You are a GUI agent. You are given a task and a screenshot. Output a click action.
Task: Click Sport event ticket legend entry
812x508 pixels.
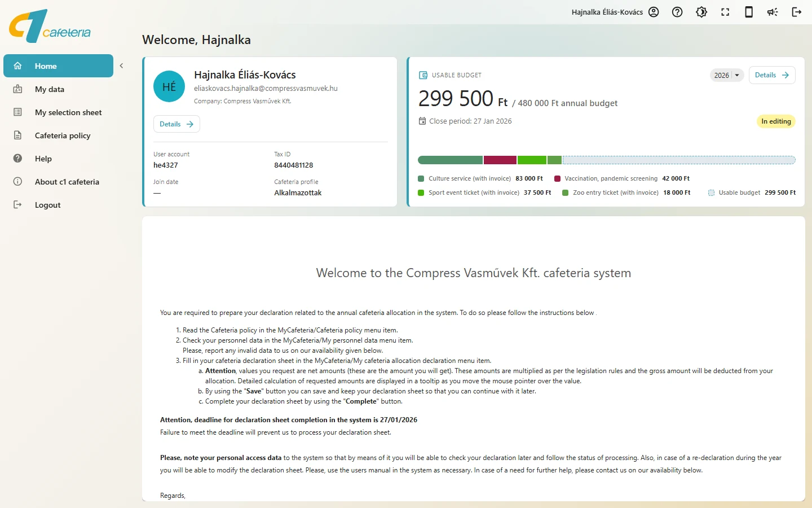484,192
